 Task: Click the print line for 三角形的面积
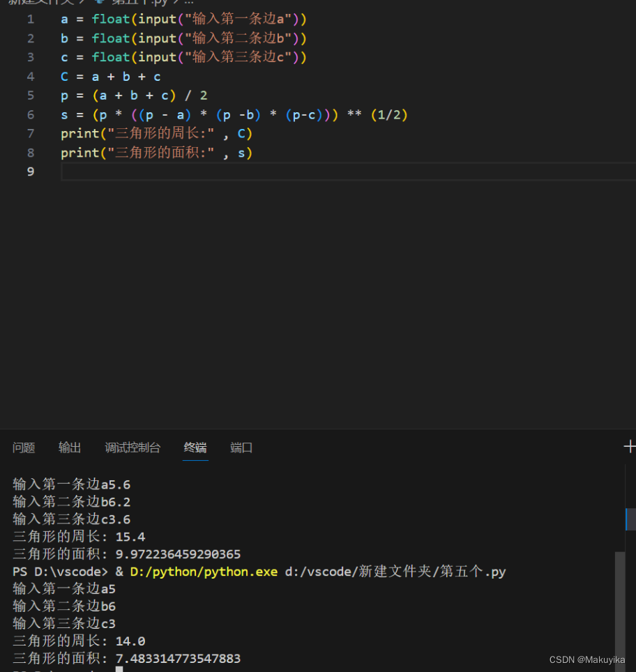[x=156, y=153]
